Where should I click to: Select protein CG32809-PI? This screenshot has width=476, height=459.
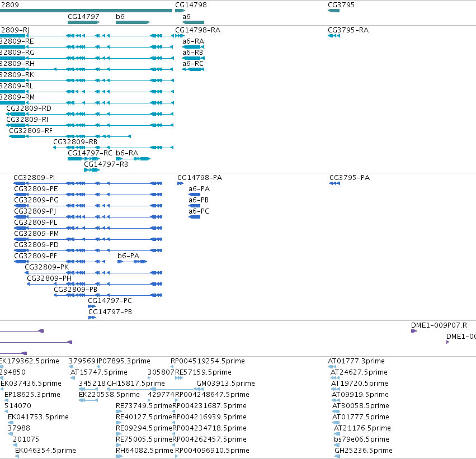(x=88, y=183)
